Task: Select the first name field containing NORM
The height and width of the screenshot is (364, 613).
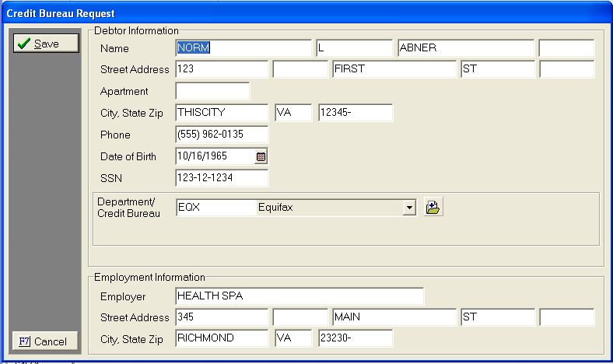Action: point(243,47)
